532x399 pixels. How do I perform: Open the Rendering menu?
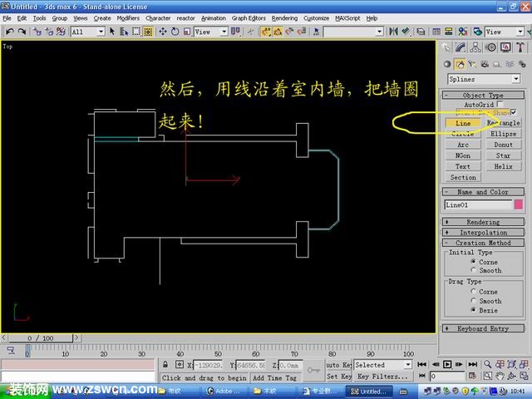tap(284, 18)
